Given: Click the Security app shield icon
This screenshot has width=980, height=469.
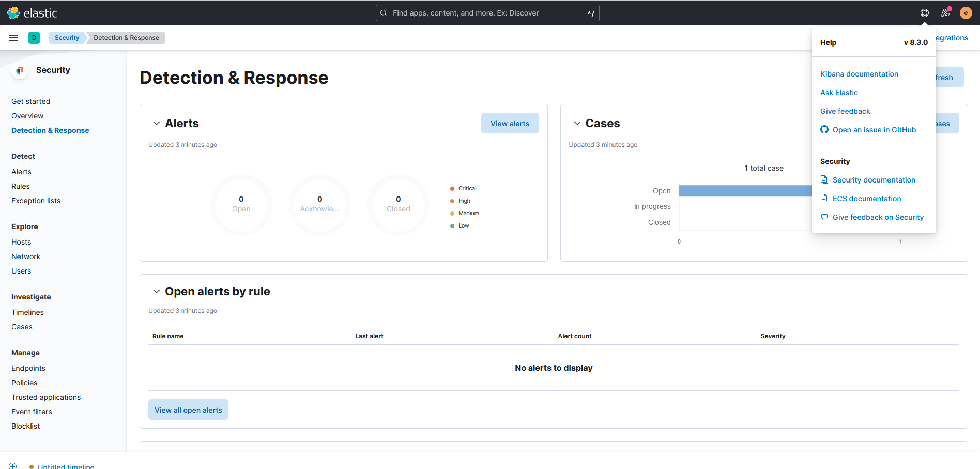Looking at the screenshot, I should tap(20, 70).
